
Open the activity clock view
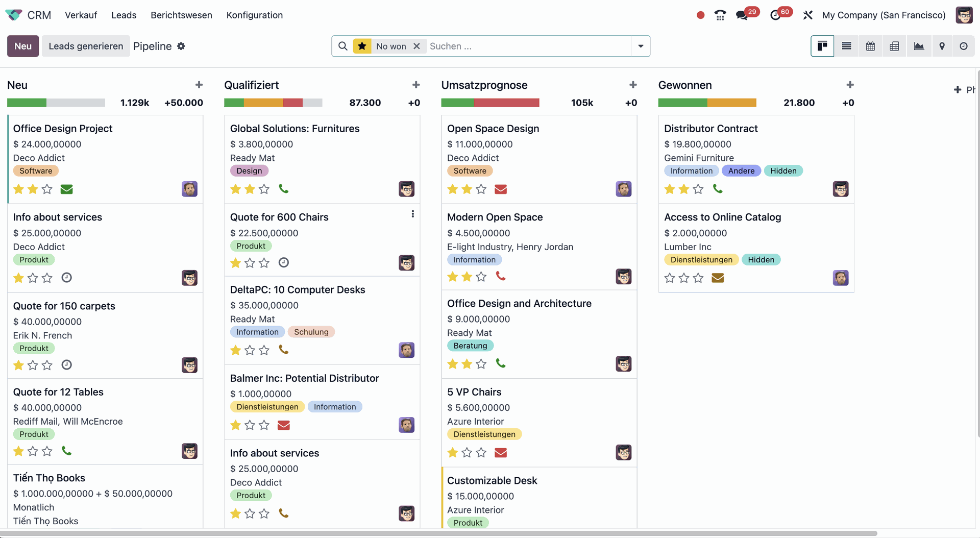(963, 46)
